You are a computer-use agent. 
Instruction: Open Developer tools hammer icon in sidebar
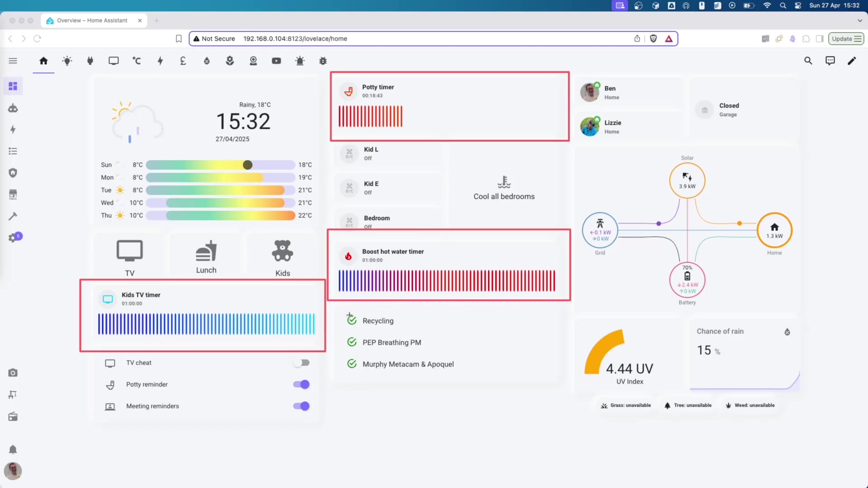[13, 216]
